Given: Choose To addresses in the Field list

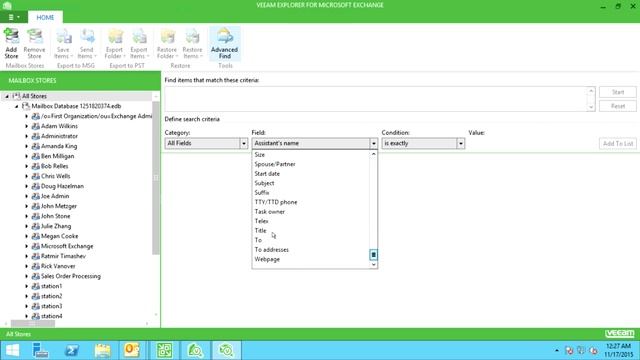Looking at the screenshot, I should (271, 250).
